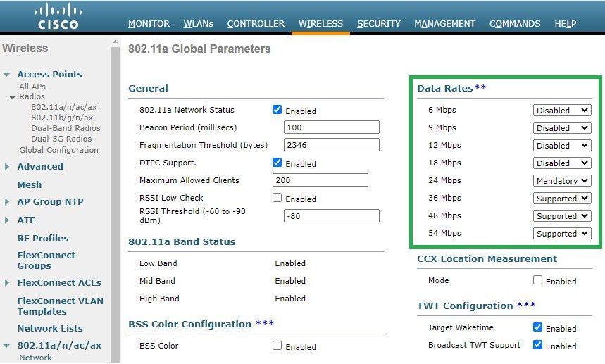
Task: Open Global Configuration link
Action: 58,150
